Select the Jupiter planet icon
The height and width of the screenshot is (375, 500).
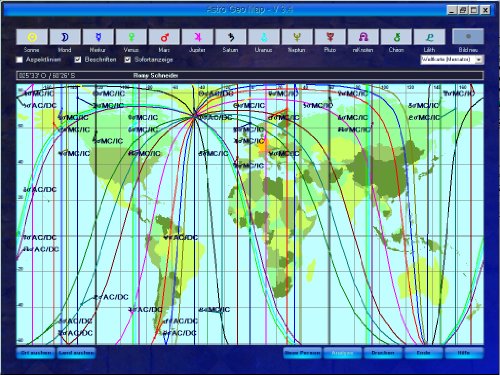pos(197,37)
